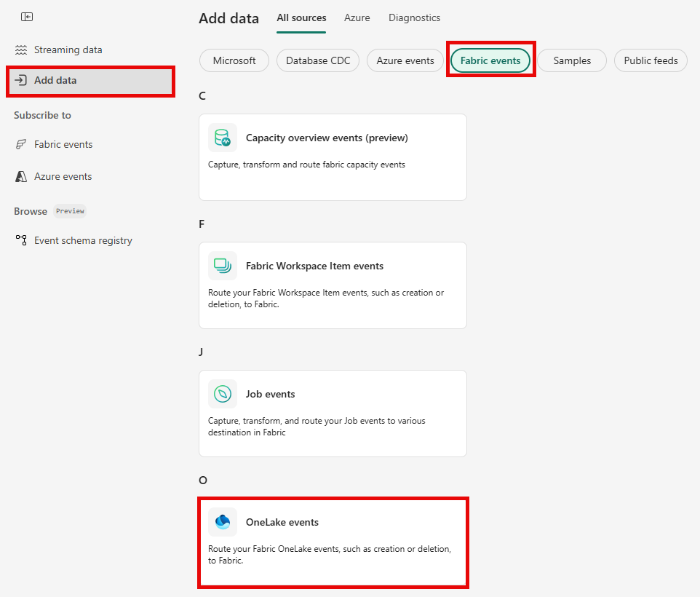Collapse the left navigation pane icon
700x597 pixels.
[x=27, y=17]
